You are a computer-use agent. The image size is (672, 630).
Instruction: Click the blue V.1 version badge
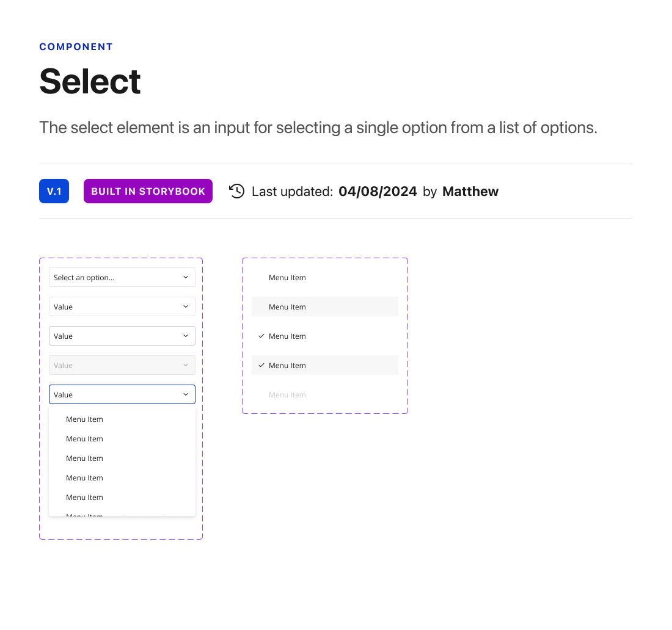pos(54,191)
